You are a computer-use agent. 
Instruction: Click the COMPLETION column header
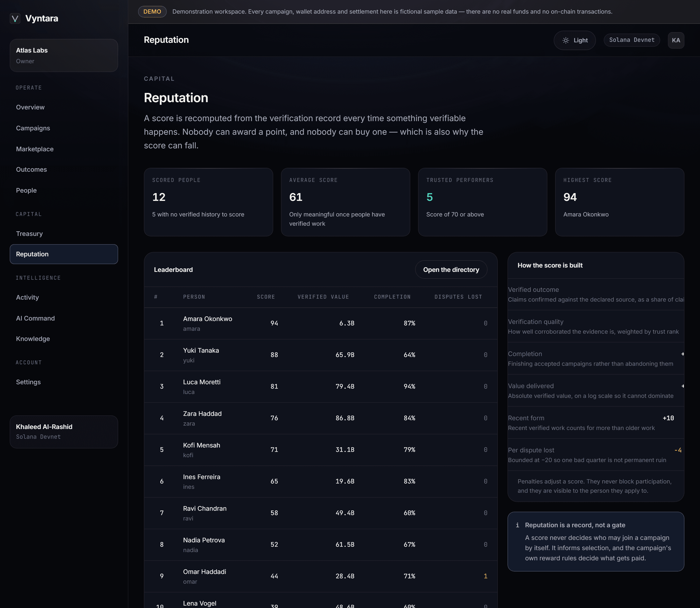392,297
